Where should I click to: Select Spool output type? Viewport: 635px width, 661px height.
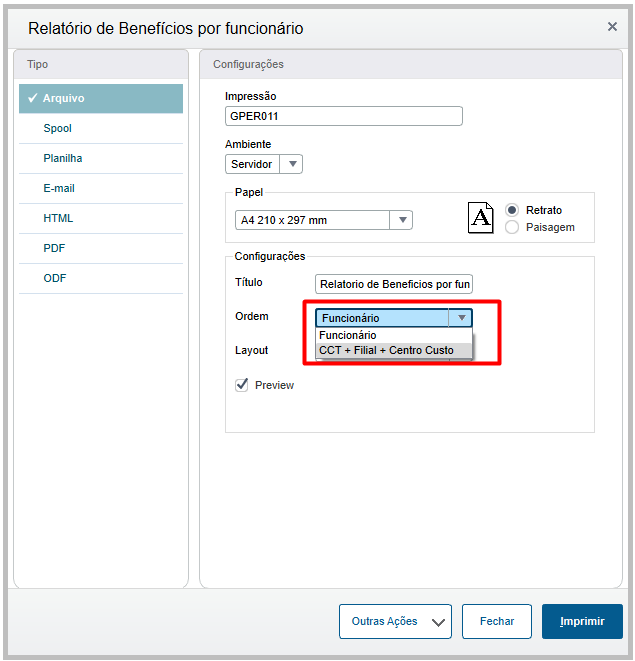(58, 128)
